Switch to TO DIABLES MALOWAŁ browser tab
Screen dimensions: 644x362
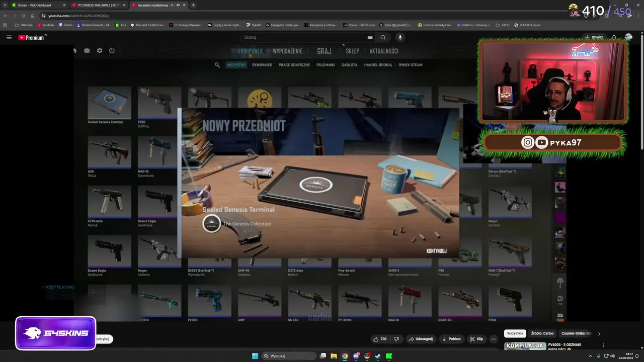98,5
